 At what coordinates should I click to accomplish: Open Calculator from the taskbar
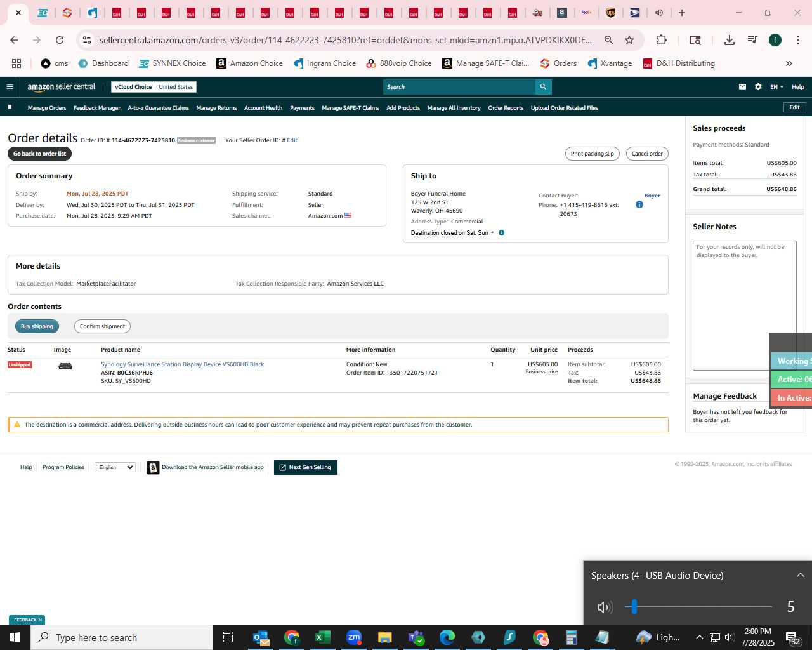571,637
